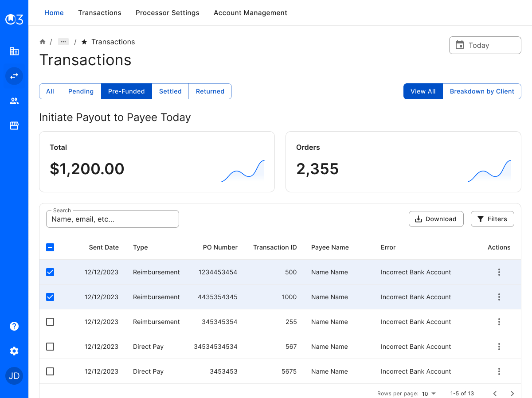This screenshot has height=398, width=532.
Task: Switch to the Settled tab
Action: (170, 91)
